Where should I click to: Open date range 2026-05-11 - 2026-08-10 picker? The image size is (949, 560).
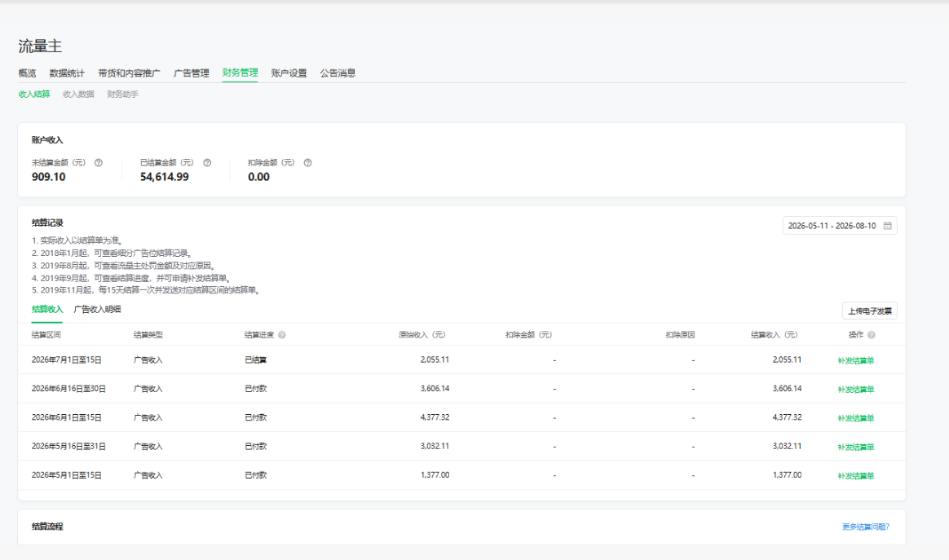click(x=840, y=226)
